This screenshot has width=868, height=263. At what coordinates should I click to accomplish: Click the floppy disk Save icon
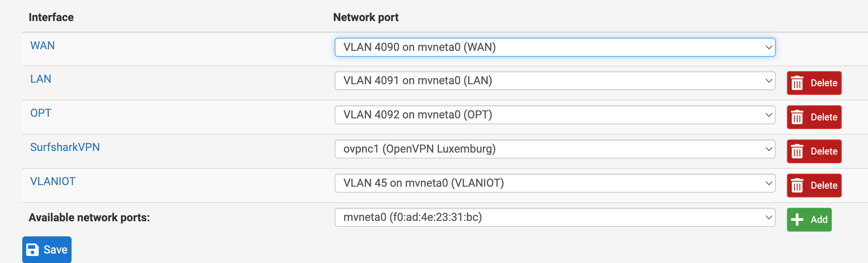[x=33, y=250]
